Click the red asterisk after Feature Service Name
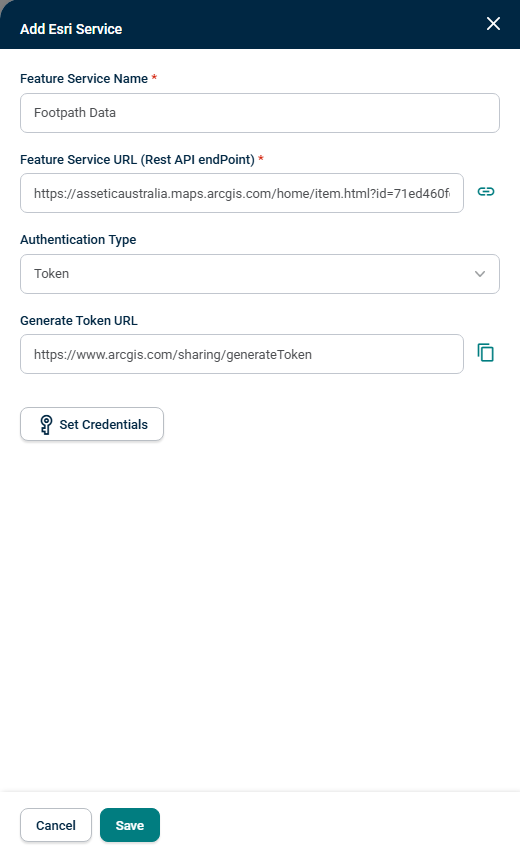This screenshot has width=520, height=862. 154,78
